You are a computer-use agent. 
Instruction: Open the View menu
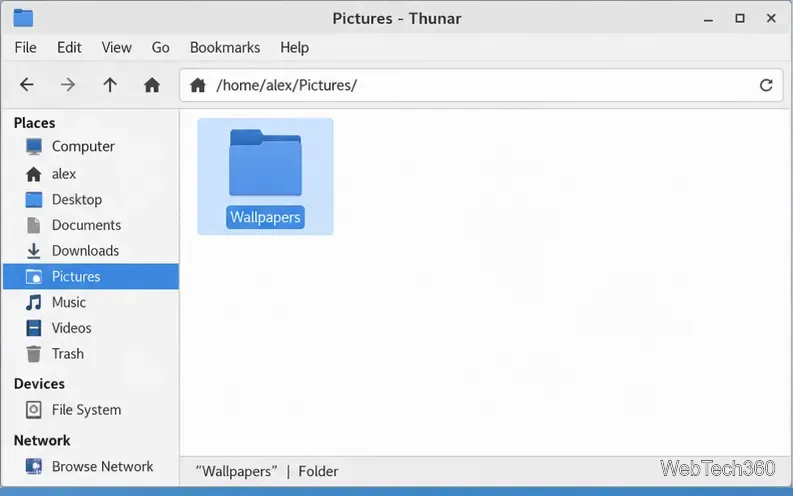pos(116,48)
